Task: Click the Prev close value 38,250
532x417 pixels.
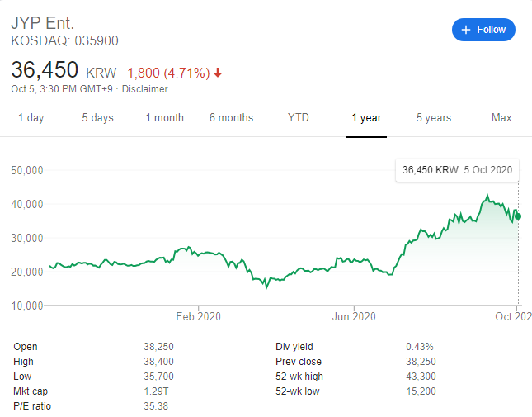Action: 421,362
